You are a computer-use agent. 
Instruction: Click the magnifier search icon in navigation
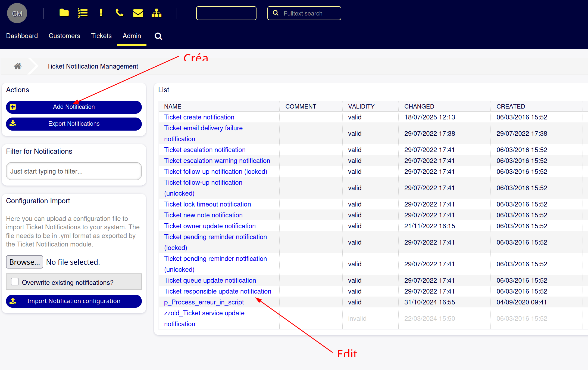click(158, 36)
